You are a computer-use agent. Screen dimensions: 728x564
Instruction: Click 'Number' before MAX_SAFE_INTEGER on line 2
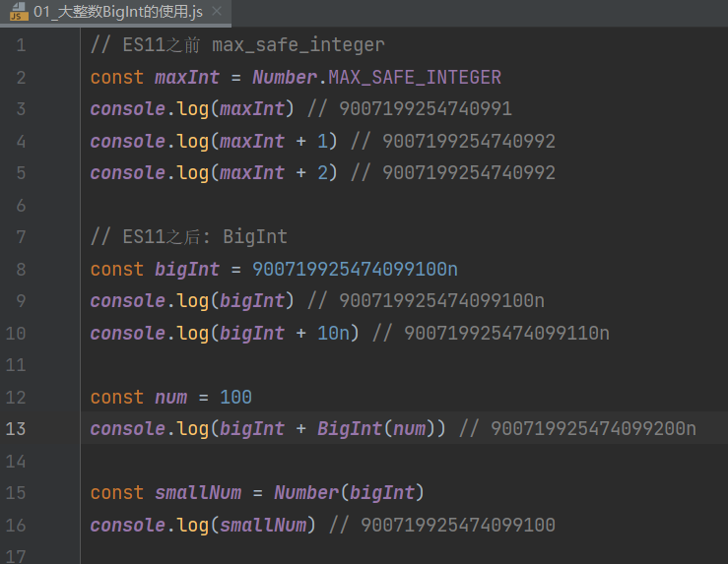click(285, 77)
